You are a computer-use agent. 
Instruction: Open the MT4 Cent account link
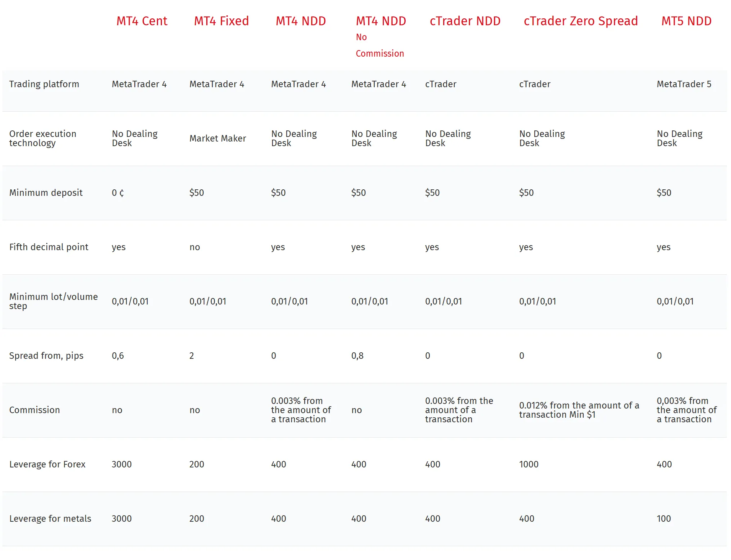[142, 21]
